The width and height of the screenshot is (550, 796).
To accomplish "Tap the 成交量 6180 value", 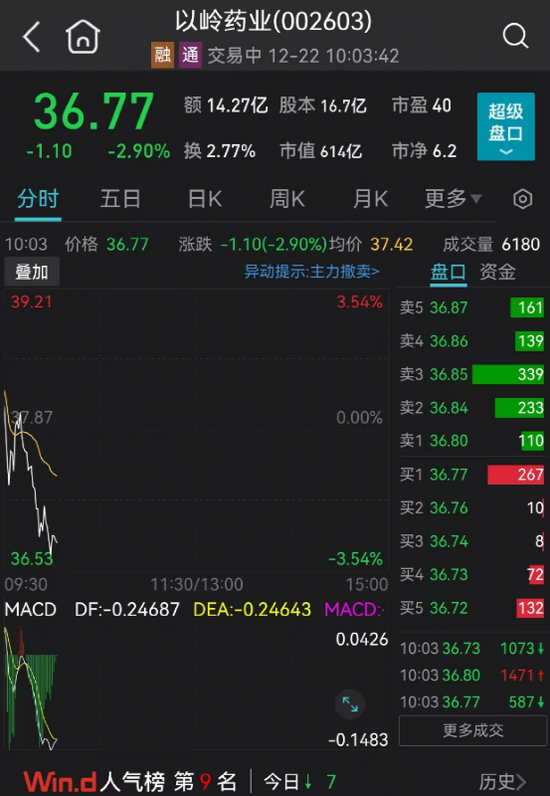I will pyautogui.click(x=491, y=244).
